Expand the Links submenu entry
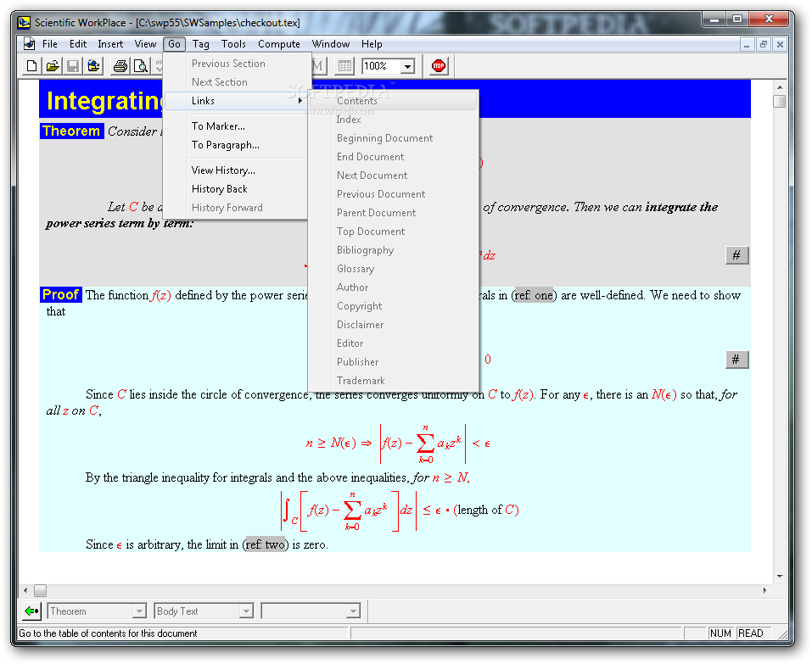Screen dimensions: 812x664 pos(237,100)
